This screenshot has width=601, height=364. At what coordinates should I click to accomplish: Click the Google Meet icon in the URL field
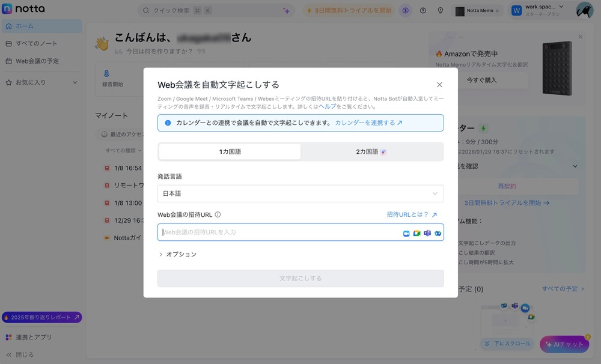(417, 233)
